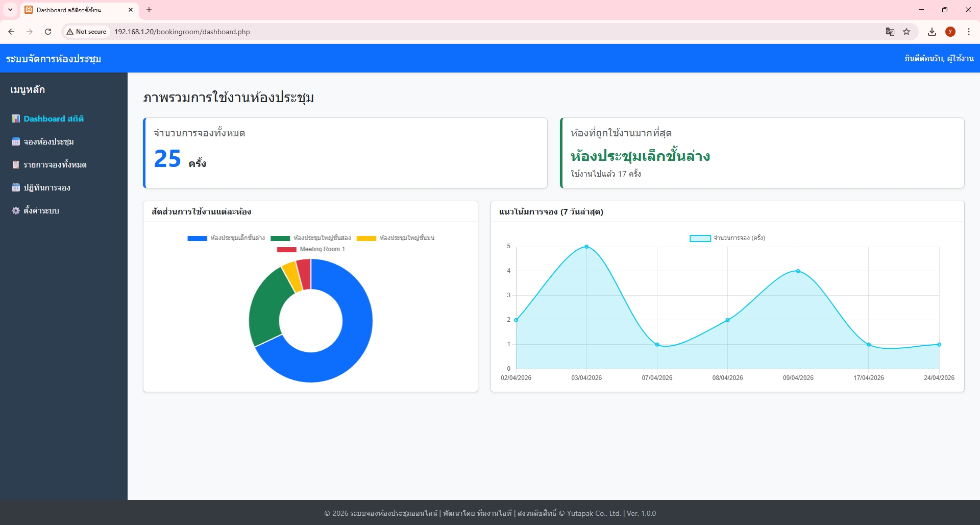The width and height of the screenshot is (980, 525).
Task: Click the line chart point for 17/04/2026
Action: click(x=869, y=345)
